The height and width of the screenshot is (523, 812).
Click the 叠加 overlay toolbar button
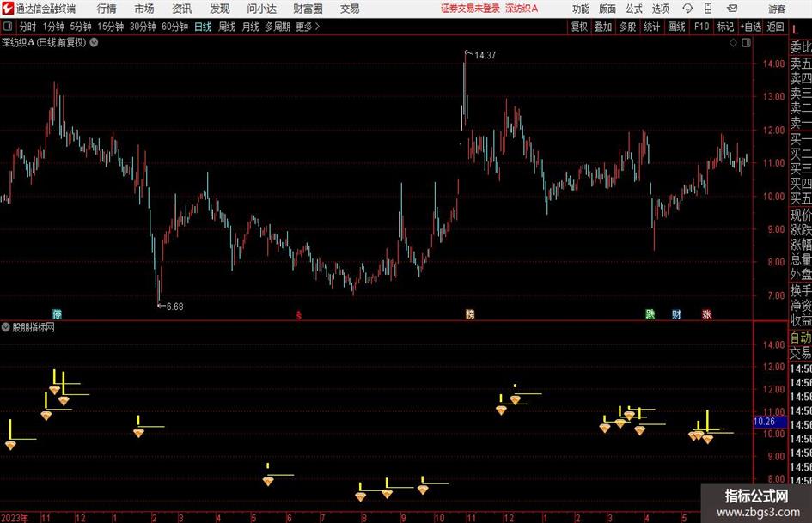click(603, 27)
